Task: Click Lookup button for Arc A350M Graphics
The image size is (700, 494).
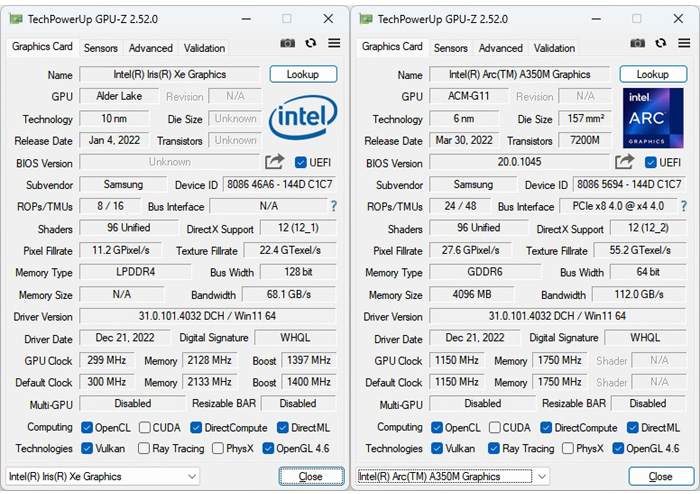Action: [x=653, y=74]
